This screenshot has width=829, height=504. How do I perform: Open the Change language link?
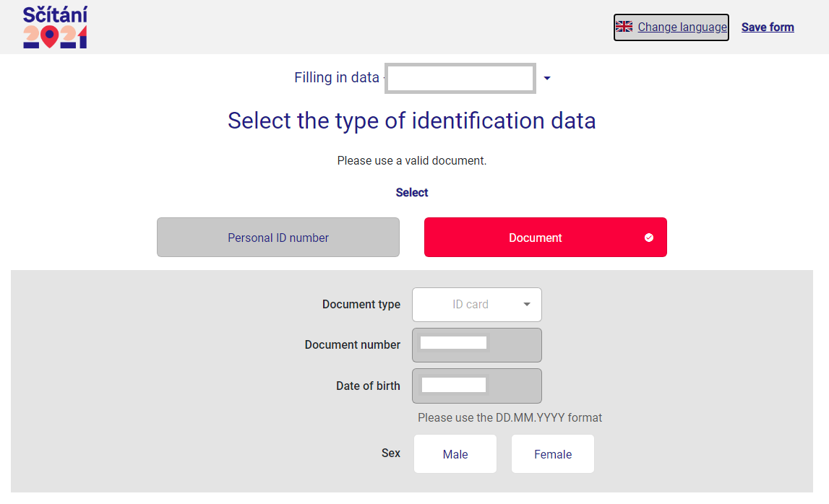pyautogui.click(x=682, y=27)
